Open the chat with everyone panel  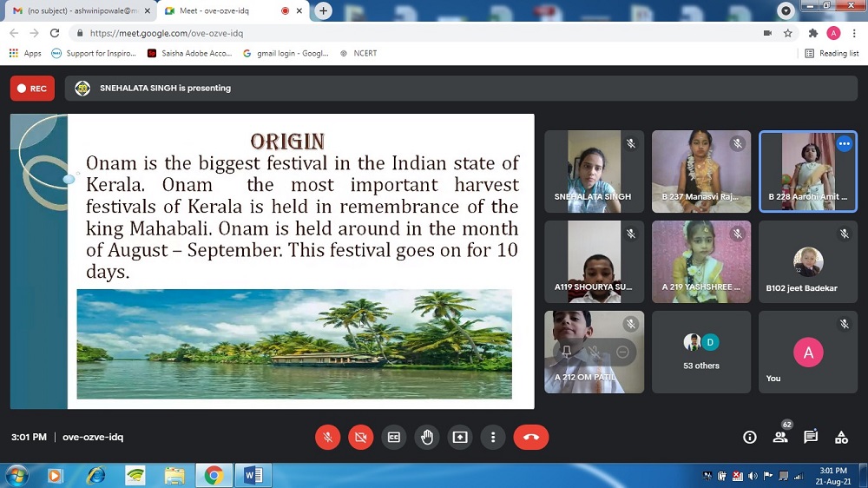pos(811,438)
